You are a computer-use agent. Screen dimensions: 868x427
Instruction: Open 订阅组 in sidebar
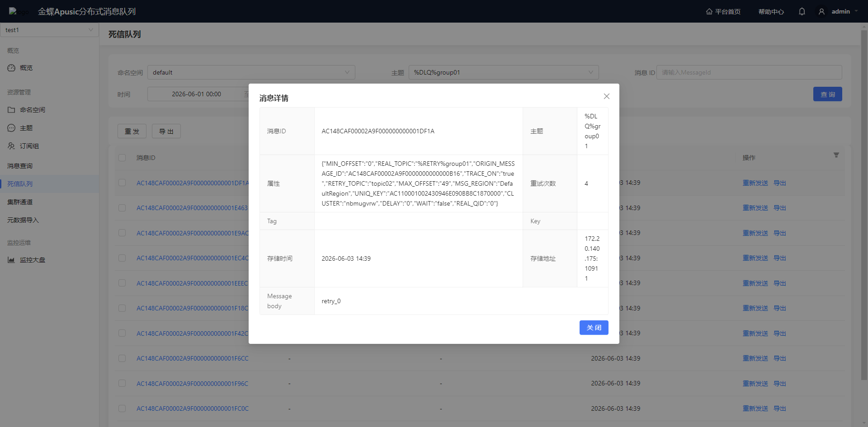point(29,146)
